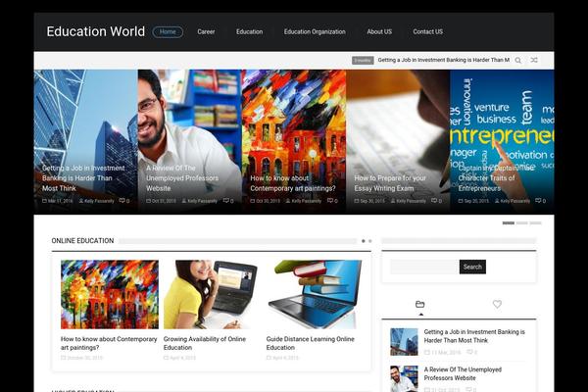Click the sidebar Search button
588x392 pixels.
472,267
